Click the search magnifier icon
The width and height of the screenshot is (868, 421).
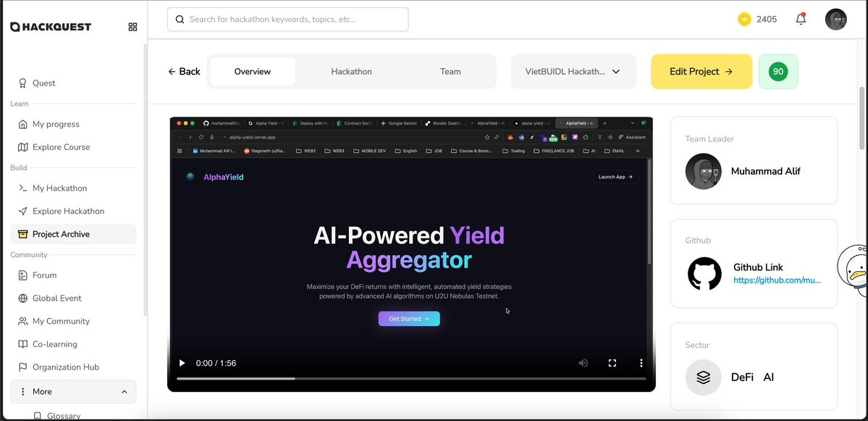(180, 20)
